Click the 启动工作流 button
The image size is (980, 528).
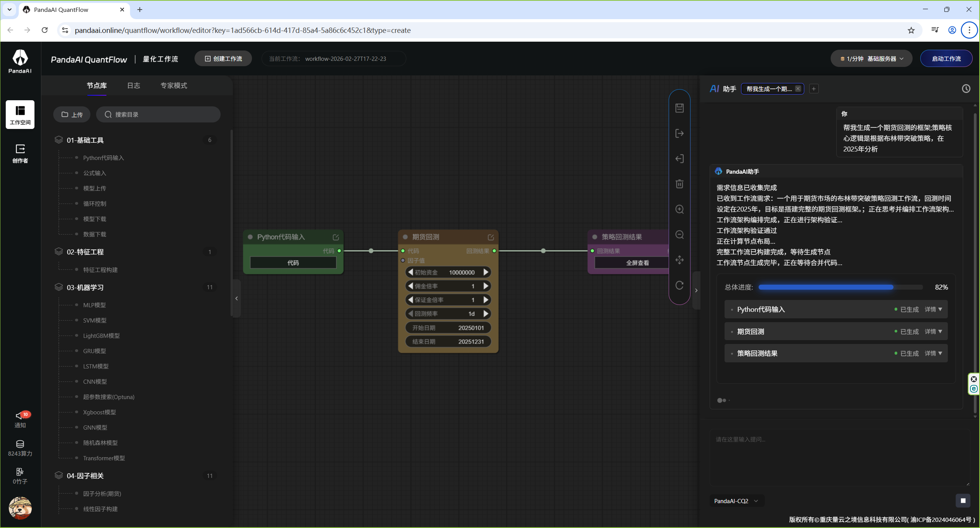click(x=946, y=59)
